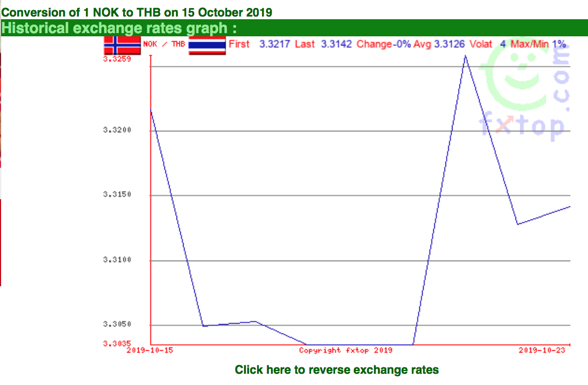Click the green smiley face watermark logo
Screen dimensions: 588x385
pyautogui.click(x=512, y=72)
